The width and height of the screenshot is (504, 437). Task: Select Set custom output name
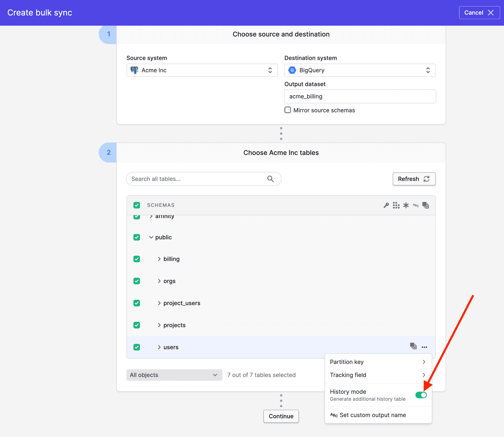tap(378, 415)
